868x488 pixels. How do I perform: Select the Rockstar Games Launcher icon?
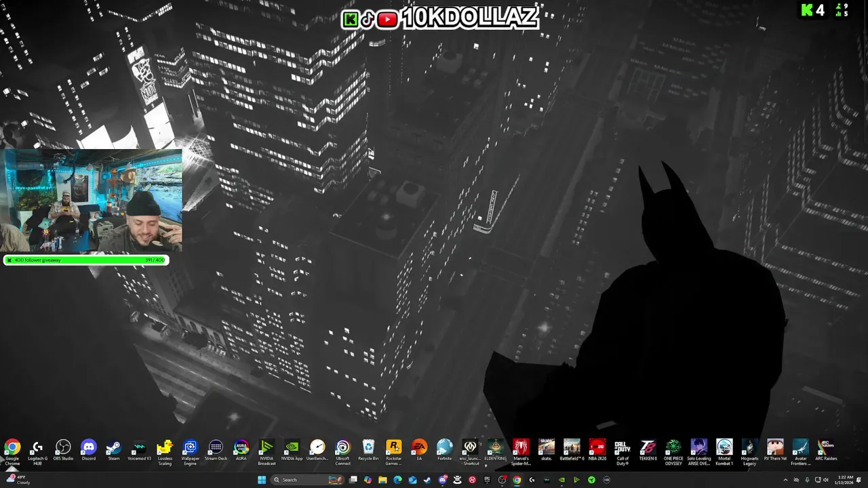393,450
